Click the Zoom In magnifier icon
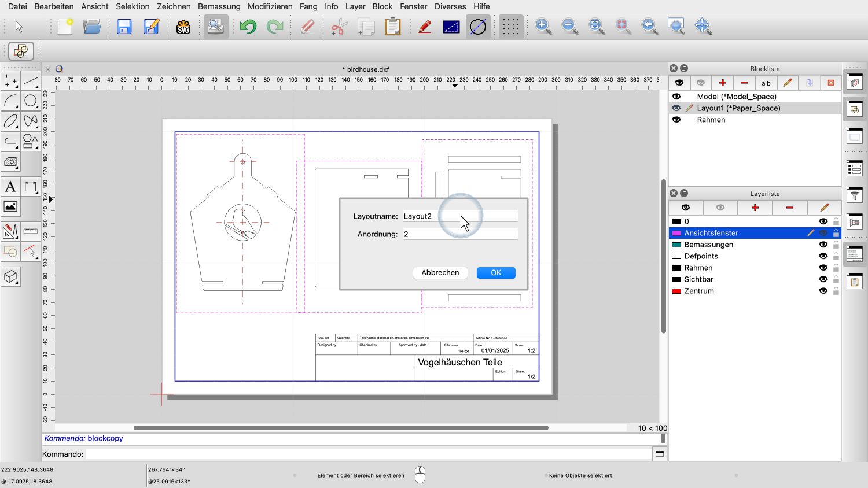 543,26
